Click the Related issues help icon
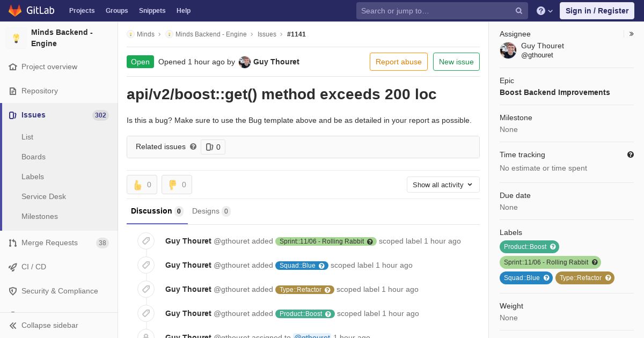 click(193, 146)
